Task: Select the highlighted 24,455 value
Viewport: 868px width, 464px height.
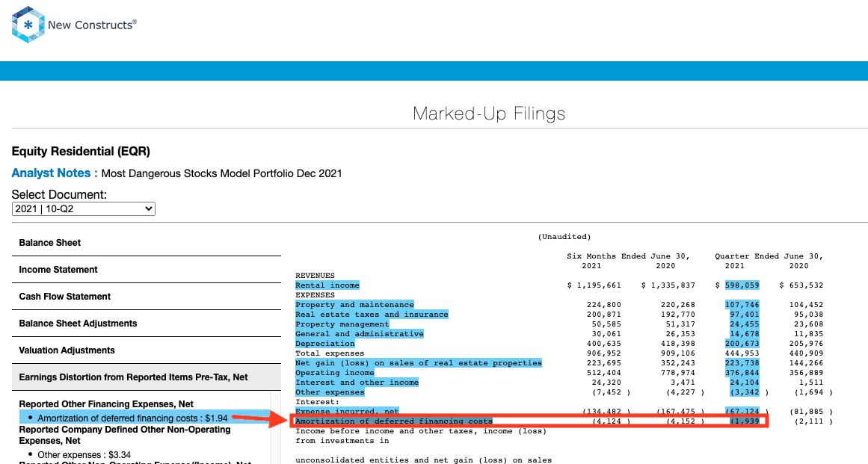Action: coord(745,324)
